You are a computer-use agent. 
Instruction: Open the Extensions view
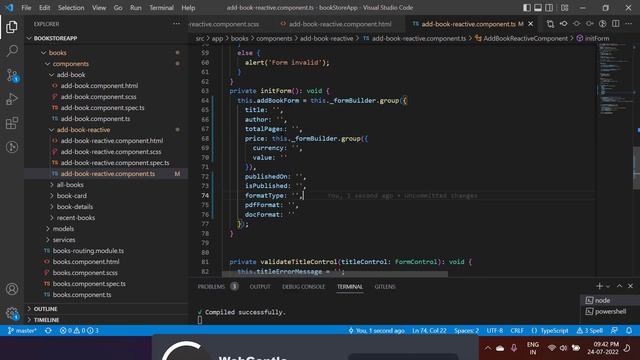(x=12, y=123)
